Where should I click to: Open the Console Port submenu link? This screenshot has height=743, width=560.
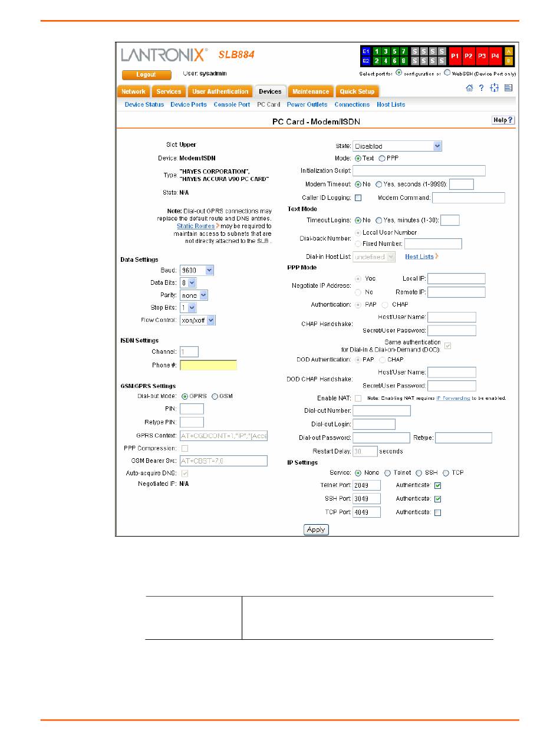(x=232, y=104)
